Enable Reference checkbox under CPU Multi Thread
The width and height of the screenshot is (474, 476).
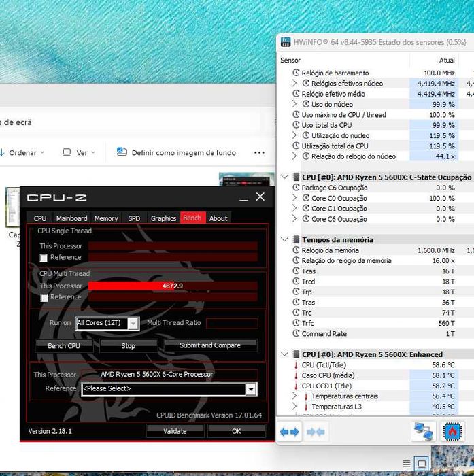[44, 298]
